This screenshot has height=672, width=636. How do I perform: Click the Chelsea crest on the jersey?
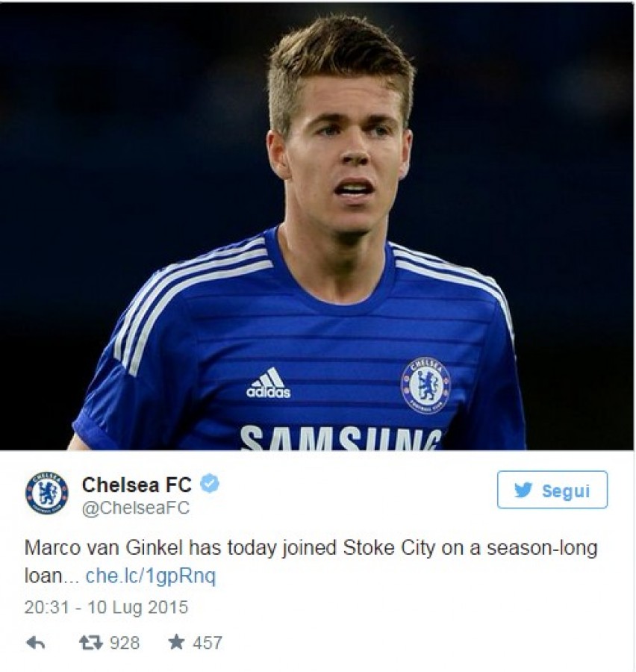tap(425, 385)
